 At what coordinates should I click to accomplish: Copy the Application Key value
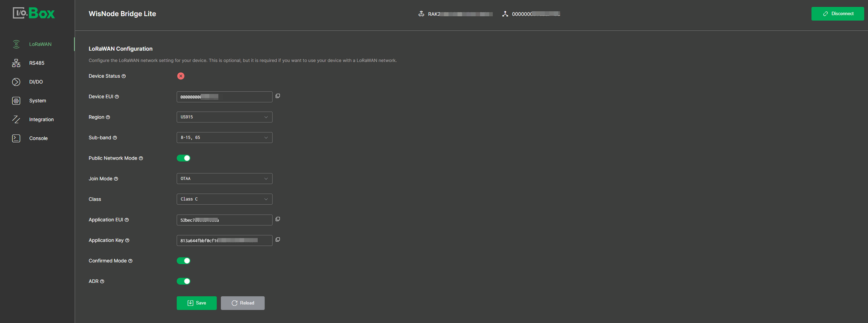click(278, 240)
